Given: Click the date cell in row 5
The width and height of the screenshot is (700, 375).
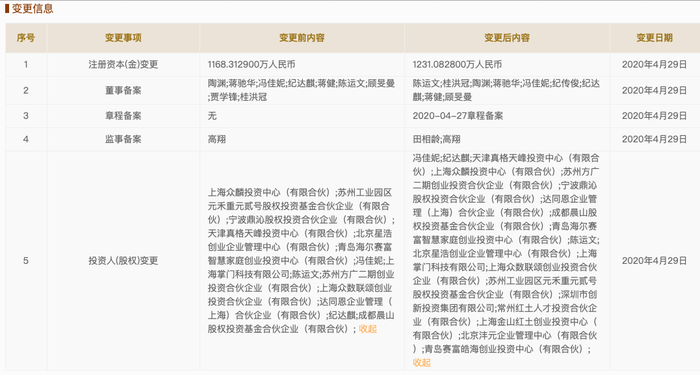Looking at the screenshot, I should [654, 261].
